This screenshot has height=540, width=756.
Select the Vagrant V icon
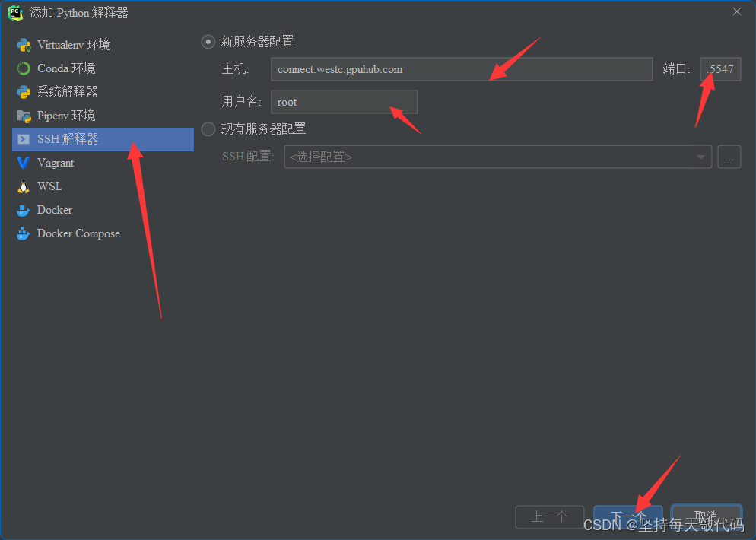coord(24,163)
